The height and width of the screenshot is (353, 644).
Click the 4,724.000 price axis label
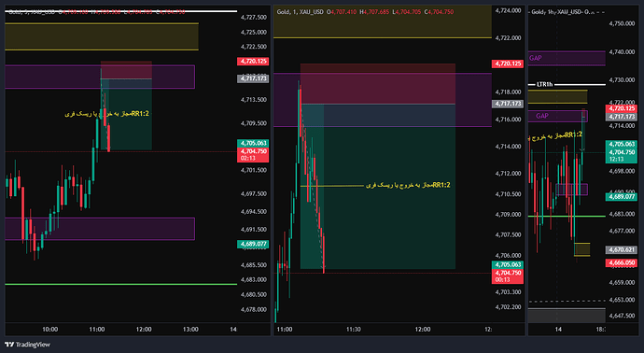coord(509,10)
